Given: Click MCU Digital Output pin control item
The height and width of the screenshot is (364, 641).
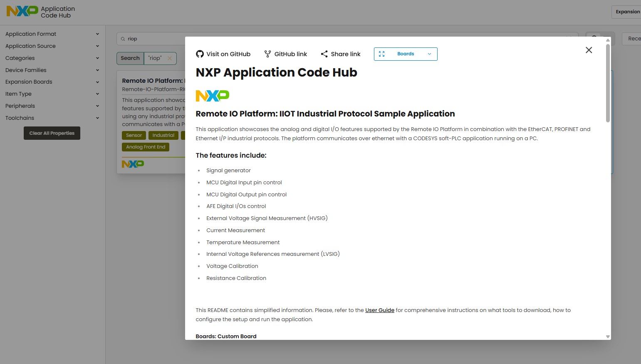Looking at the screenshot, I should (246, 195).
